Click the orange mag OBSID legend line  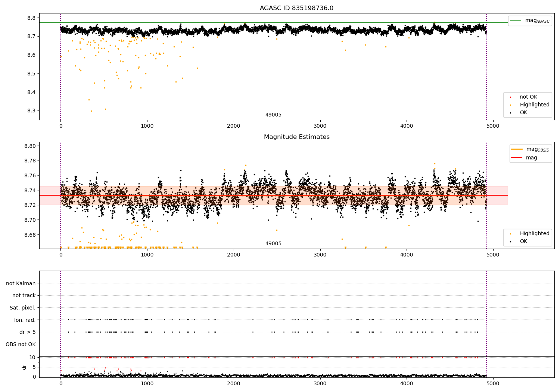(x=517, y=149)
